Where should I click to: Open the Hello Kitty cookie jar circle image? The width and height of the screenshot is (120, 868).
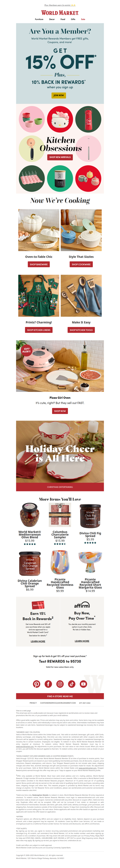tap(60, 120)
